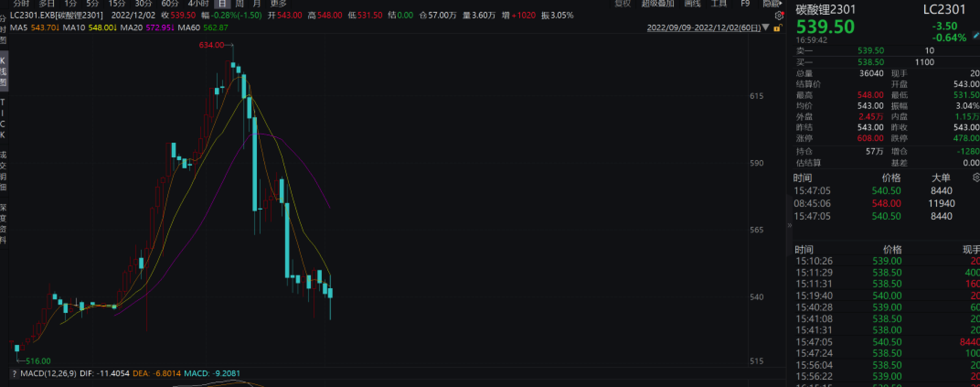
Task: Open the large-order list settings gear
Action: click(x=976, y=177)
